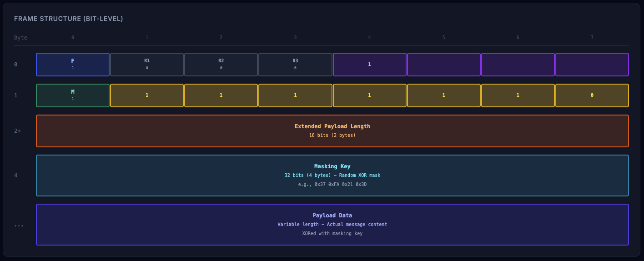Select the yellow bit cell under column 4
This screenshot has height=261, width=644.
pyautogui.click(x=369, y=95)
